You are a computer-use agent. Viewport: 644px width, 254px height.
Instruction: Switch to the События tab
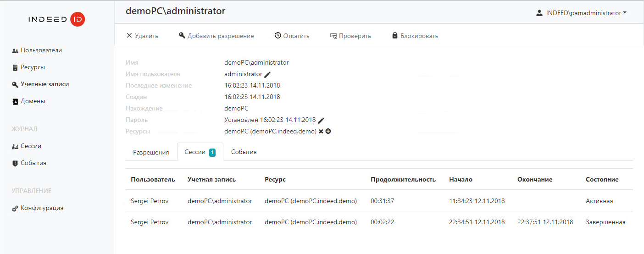[x=244, y=152]
